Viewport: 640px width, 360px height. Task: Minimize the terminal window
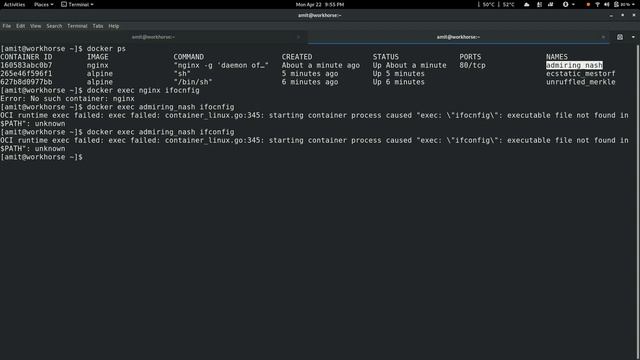tap(611, 16)
